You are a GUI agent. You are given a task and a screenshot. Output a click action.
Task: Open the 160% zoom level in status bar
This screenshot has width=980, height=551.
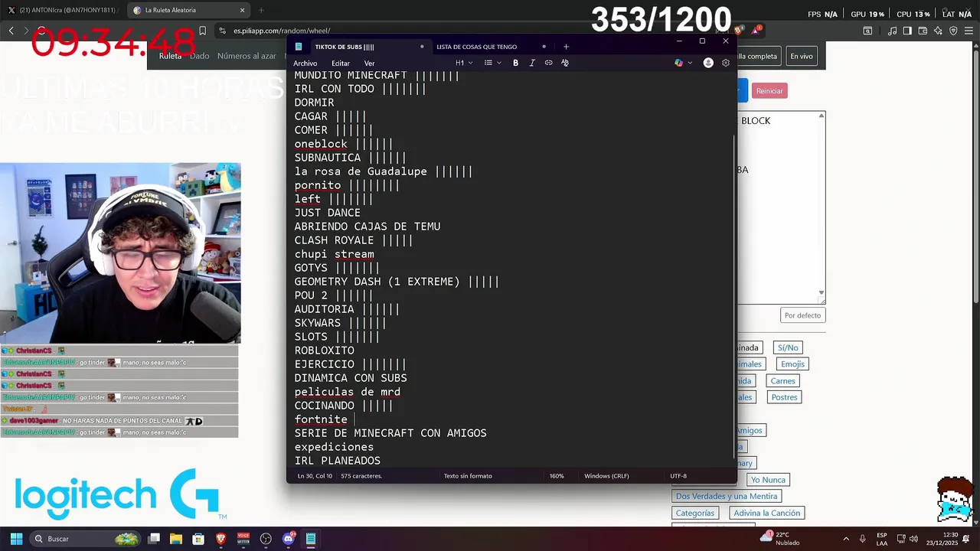tap(557, 476)
